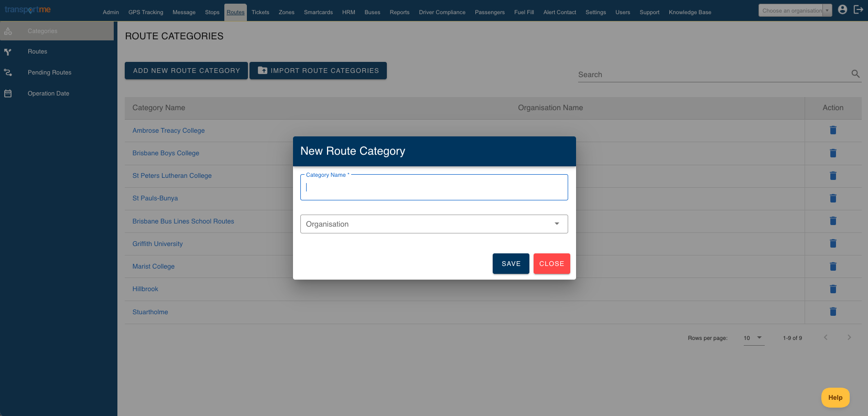
Task: Delete the Stuartholme category
Action: pos(833,312)
